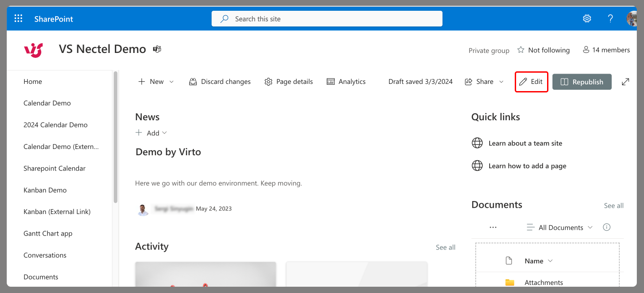Open Gantt Chart app navigation link

[48, 234]
